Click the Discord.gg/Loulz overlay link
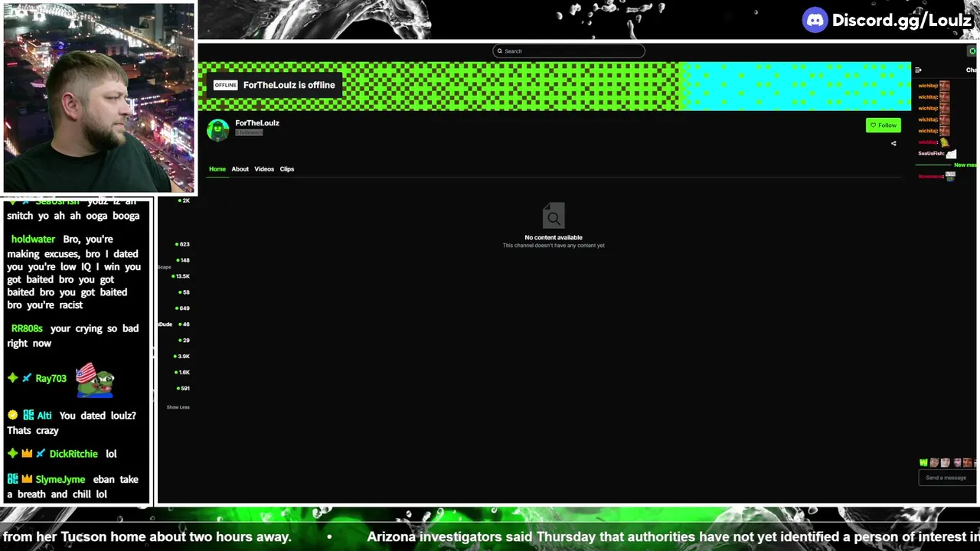The height and width of the screenshot is (551, 980). [902, 21]
